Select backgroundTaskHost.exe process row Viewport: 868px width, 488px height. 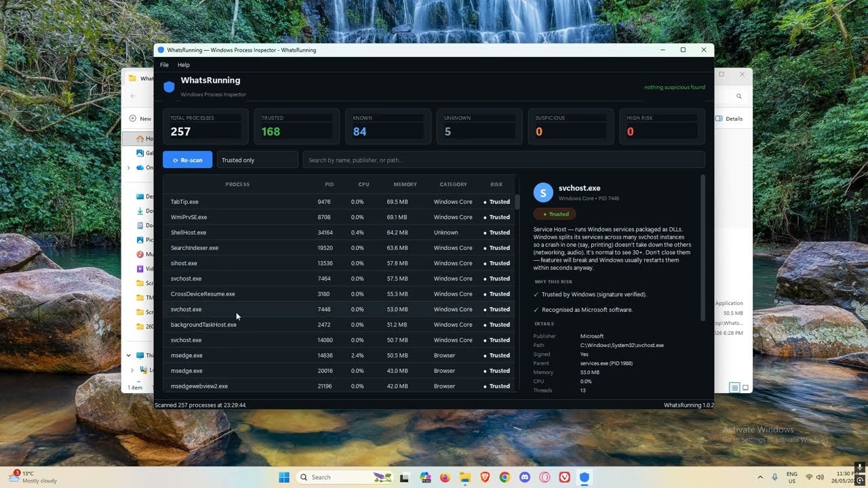[339, 325]
